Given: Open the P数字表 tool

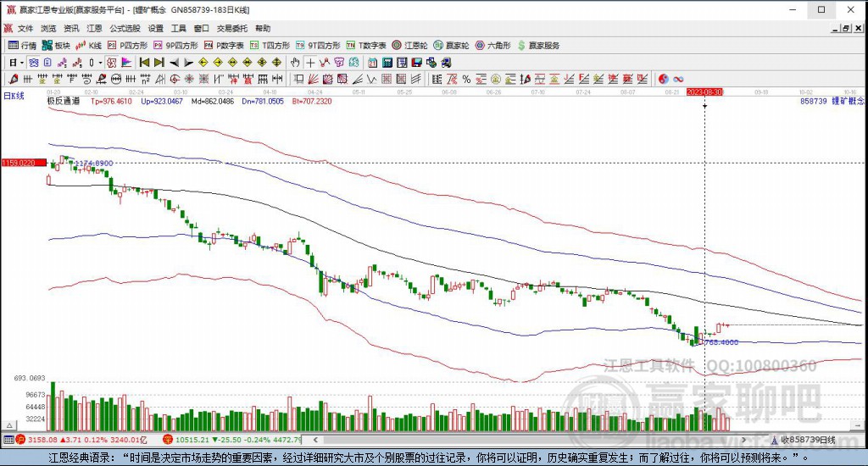Looking at the screenshot, I should coord(224,46).
